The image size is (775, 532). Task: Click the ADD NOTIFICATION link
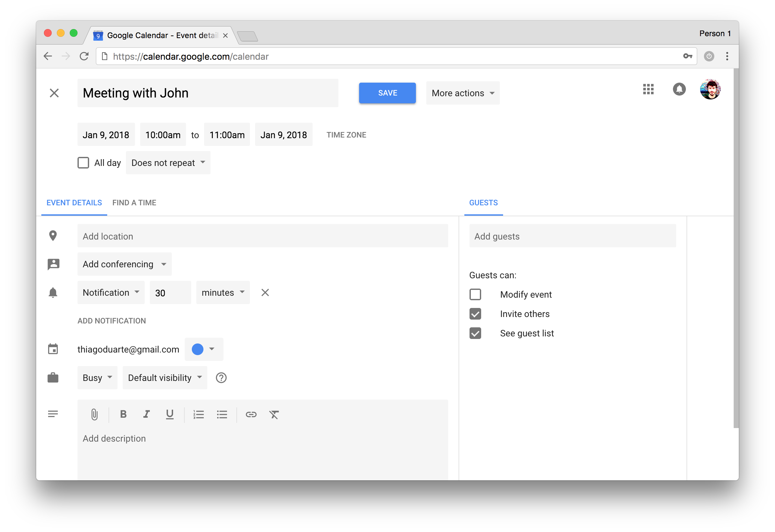pos(111,321)
